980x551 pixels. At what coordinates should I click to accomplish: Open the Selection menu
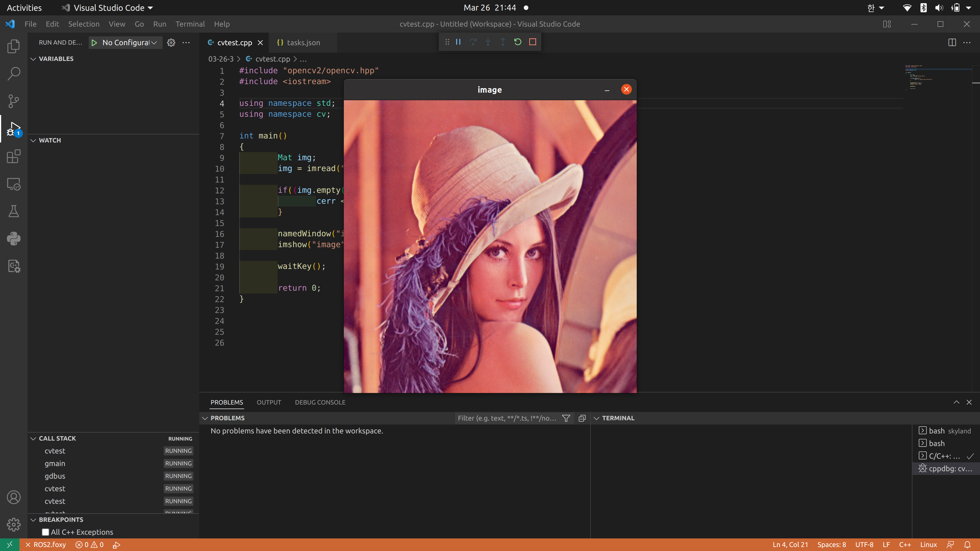84,24
